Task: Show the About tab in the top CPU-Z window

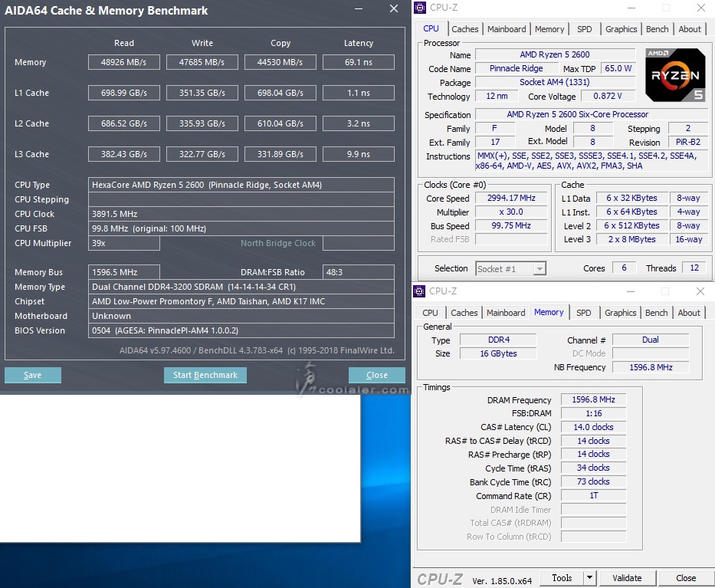Action: [x=690, y=29]
